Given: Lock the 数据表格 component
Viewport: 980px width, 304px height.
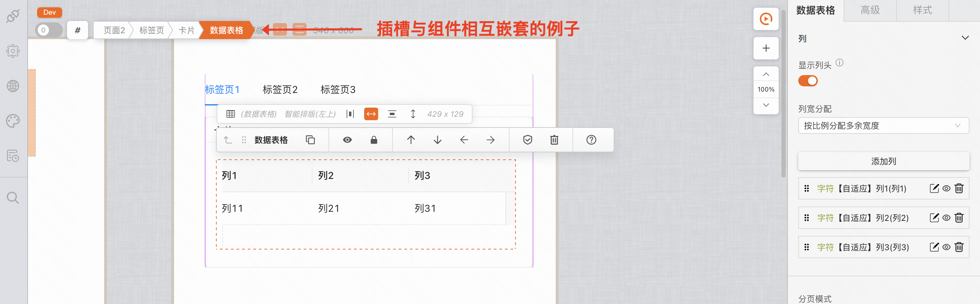Looking at the screenshot, I should pyautogui.click(x=374, y=140).
